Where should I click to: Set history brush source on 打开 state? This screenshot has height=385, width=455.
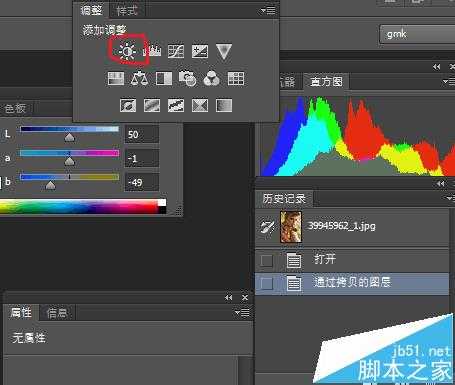point(267,260)
